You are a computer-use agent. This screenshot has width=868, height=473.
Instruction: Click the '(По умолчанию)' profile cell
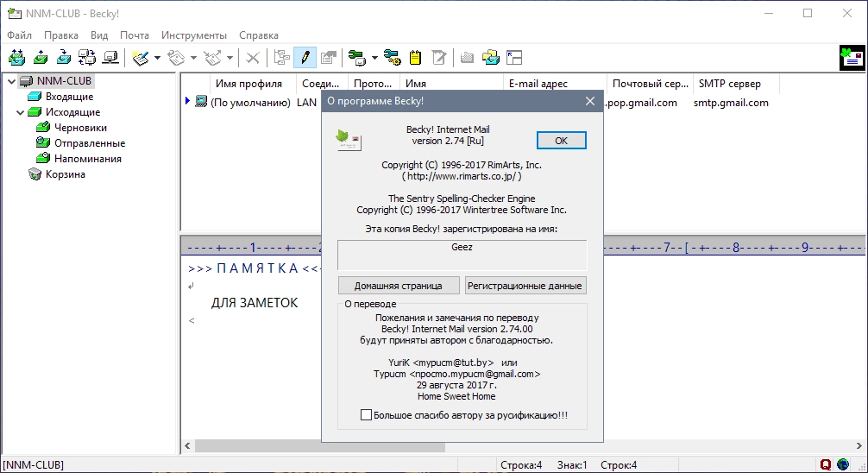coord(251,103)
